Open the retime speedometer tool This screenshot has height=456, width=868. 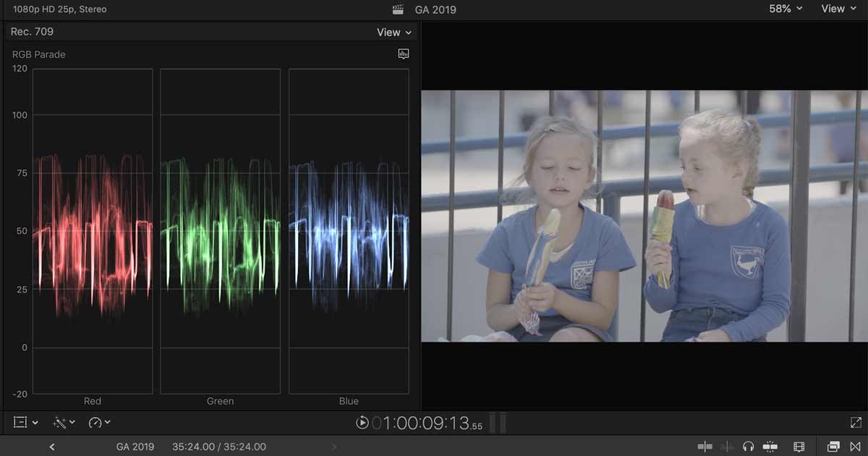click(95, 422)
